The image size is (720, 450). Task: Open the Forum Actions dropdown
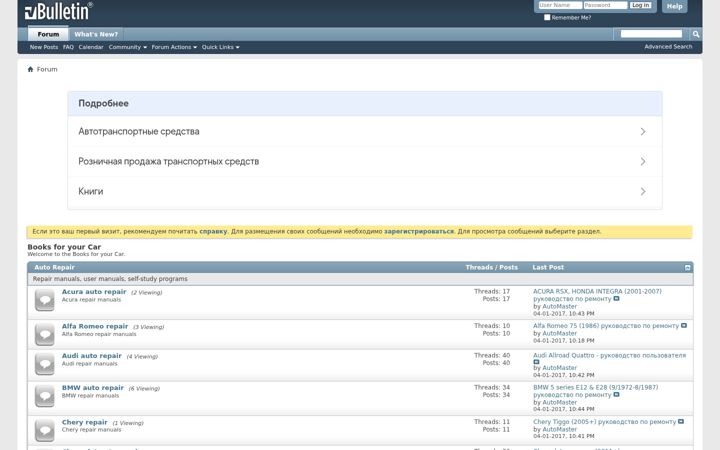174,47
